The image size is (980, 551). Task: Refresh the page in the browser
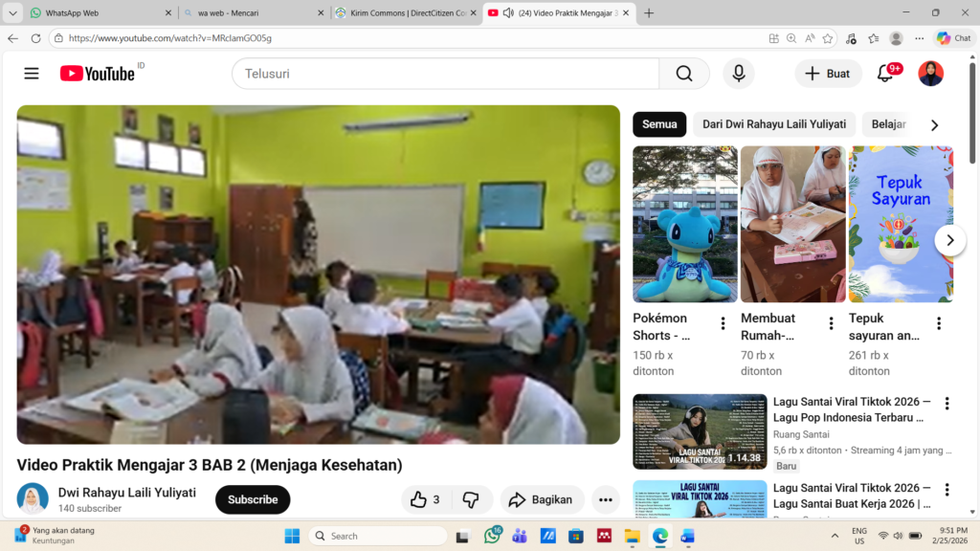coord(35,38)
